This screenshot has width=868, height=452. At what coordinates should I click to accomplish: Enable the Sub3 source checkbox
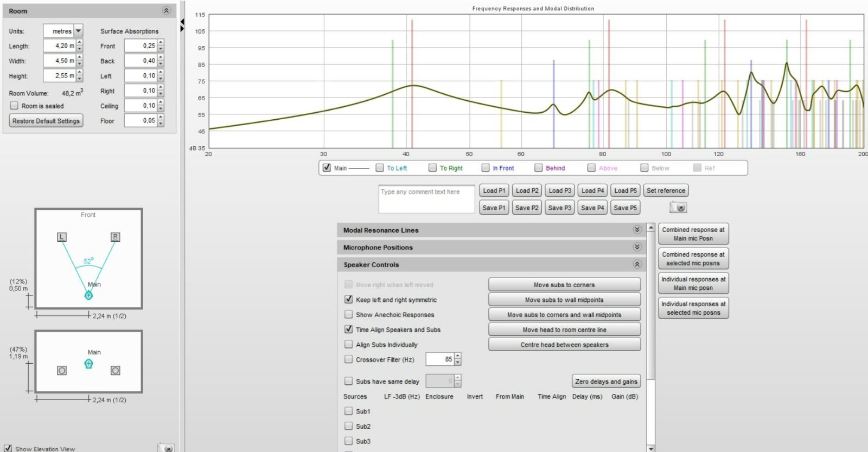pyautogui.click(x=348, y=441)
